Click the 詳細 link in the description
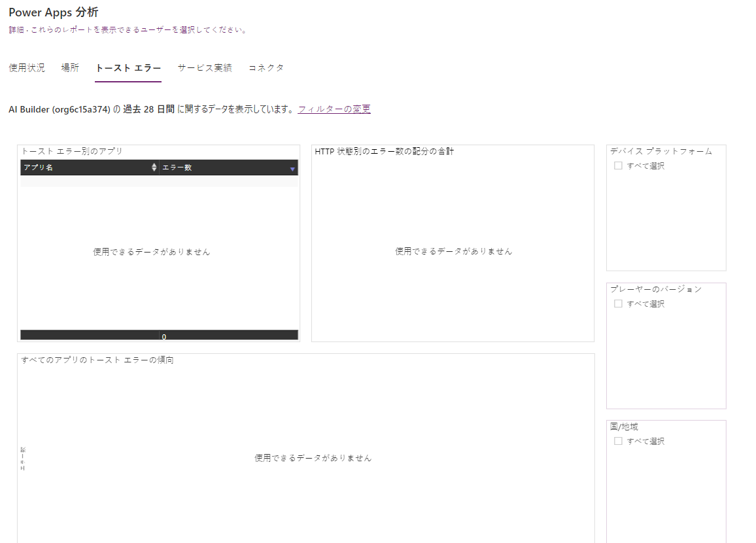This screenshot has width=756, height=543. (x=13, y=29)
